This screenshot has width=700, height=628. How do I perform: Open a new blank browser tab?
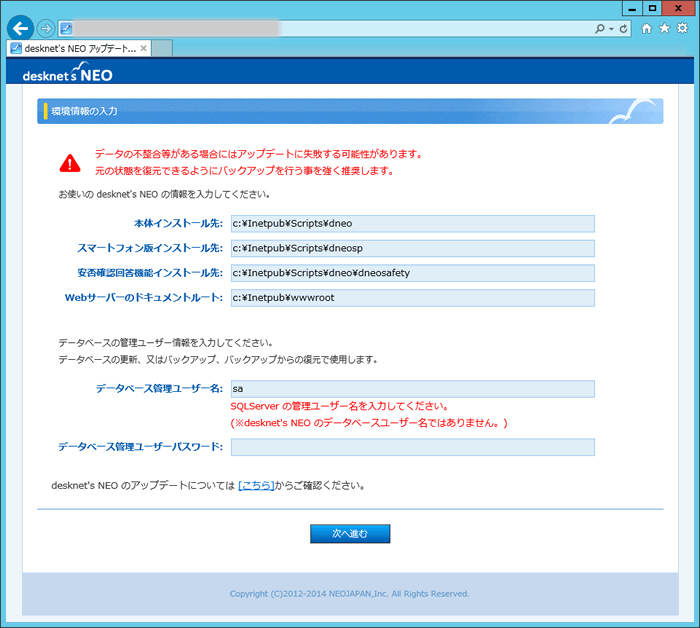162,48
